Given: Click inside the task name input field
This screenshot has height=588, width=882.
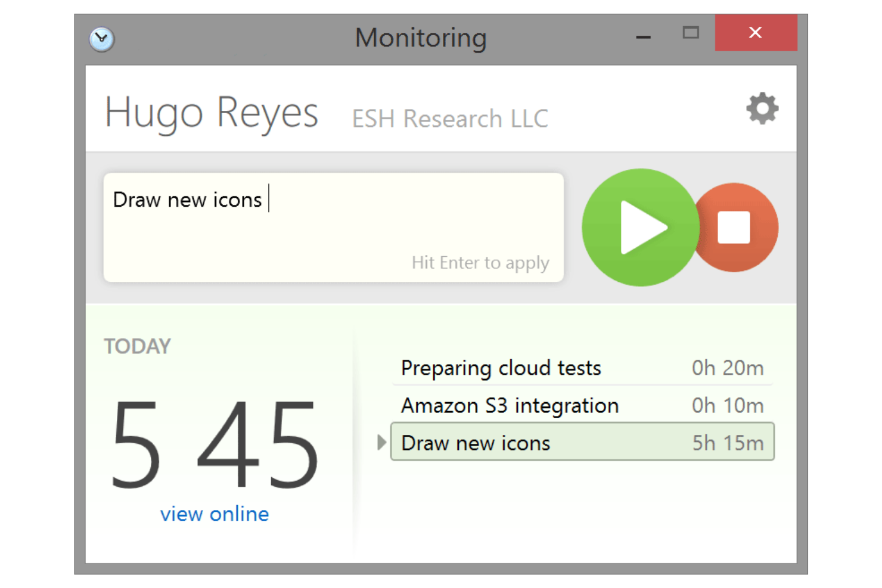Looking at the screenshot, I should [334, 226].
